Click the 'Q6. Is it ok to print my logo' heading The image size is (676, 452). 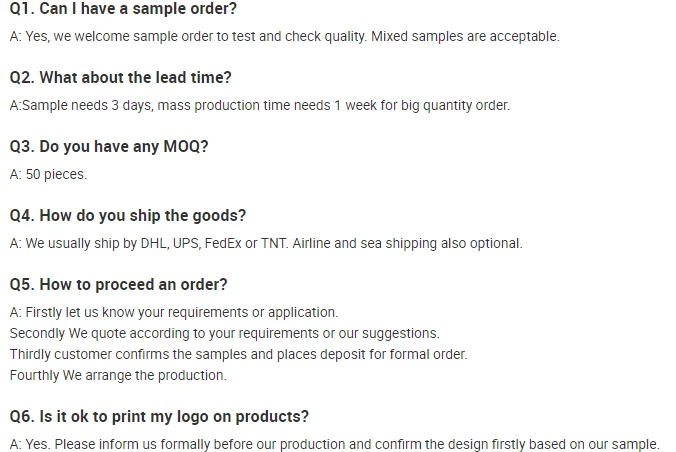pos(159,417)
